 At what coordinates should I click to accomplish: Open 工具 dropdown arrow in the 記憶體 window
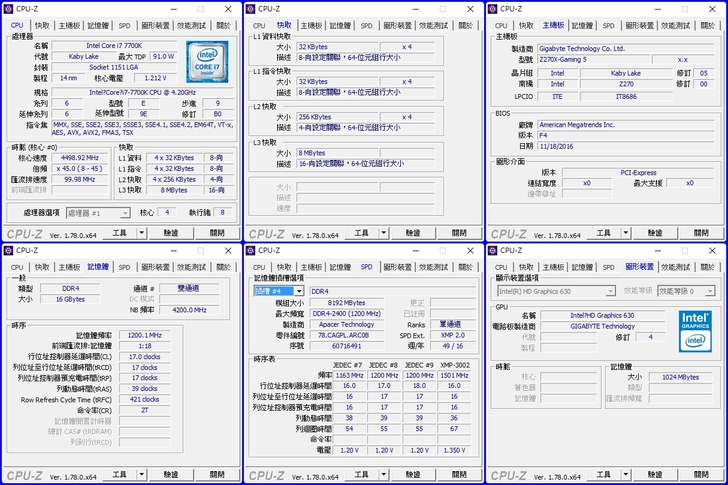pos(142,474)
